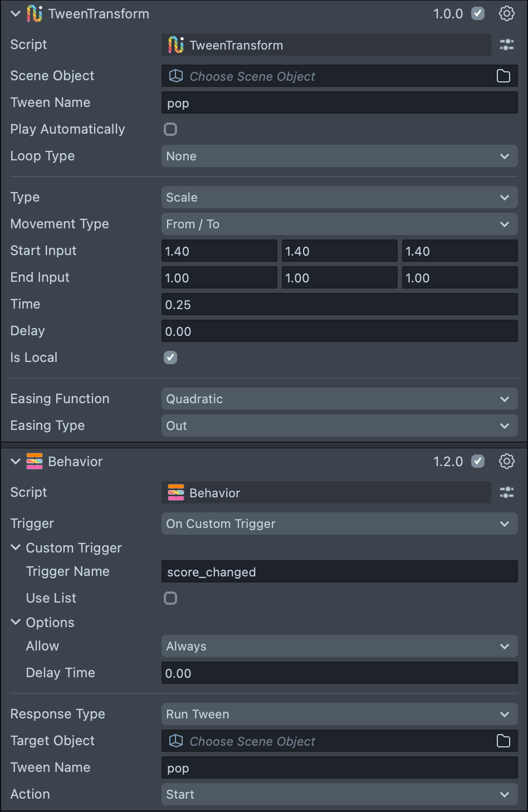
Task: Open the folder picker beside Target Object
Action: coord(503,741)
